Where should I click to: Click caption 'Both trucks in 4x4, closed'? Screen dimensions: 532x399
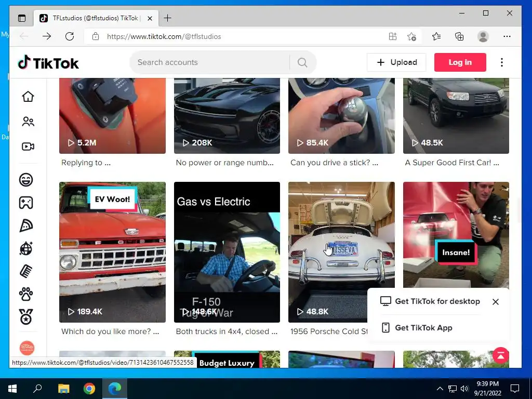click(x=227, y=331)
